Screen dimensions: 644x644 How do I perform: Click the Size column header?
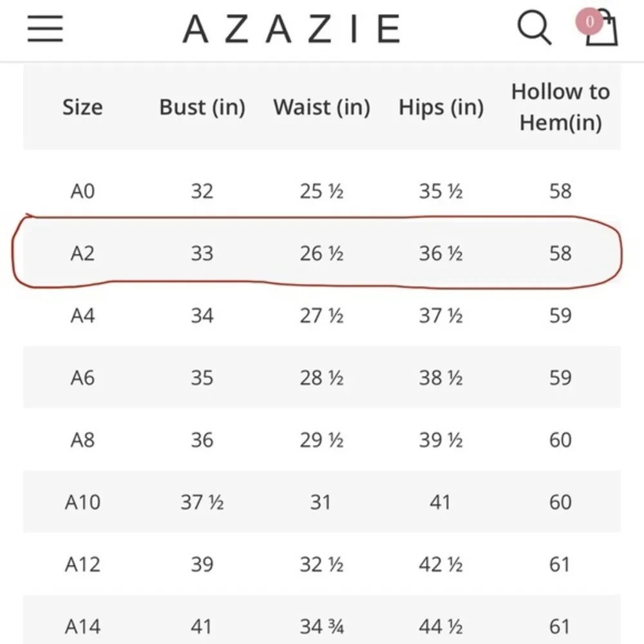[x=82, y=107]
